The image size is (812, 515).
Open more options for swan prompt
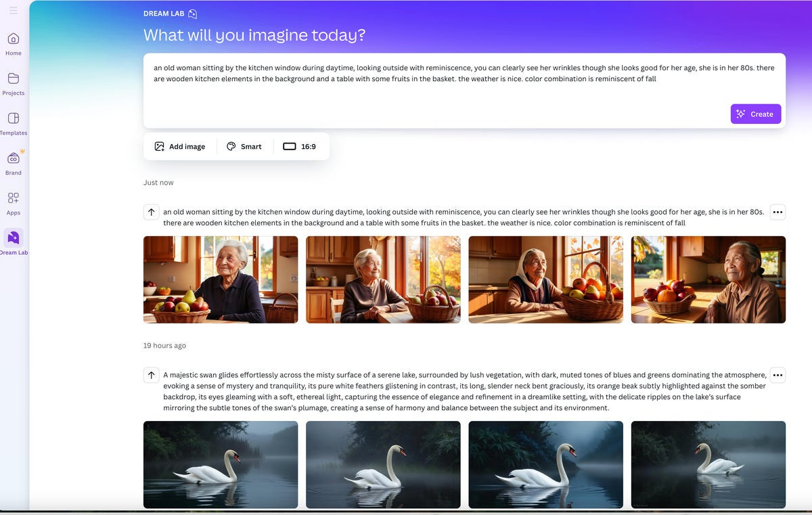click(777, 375)
